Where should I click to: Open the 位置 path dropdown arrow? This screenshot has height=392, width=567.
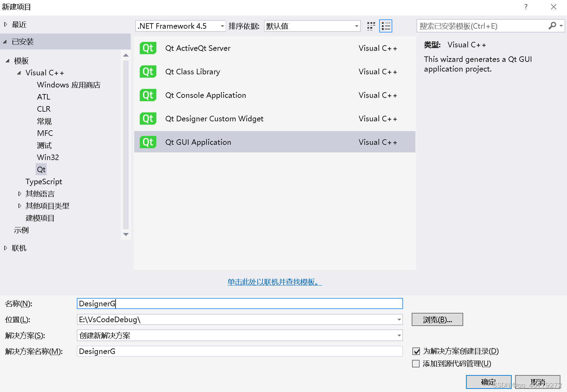(x=399, y=320)
